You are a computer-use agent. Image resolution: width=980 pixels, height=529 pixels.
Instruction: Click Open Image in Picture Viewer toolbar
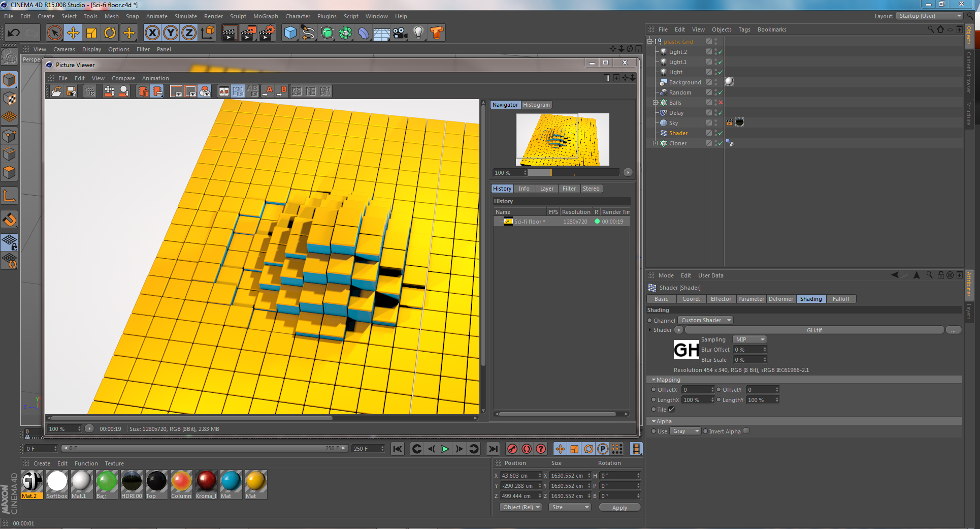click(57, 91)
